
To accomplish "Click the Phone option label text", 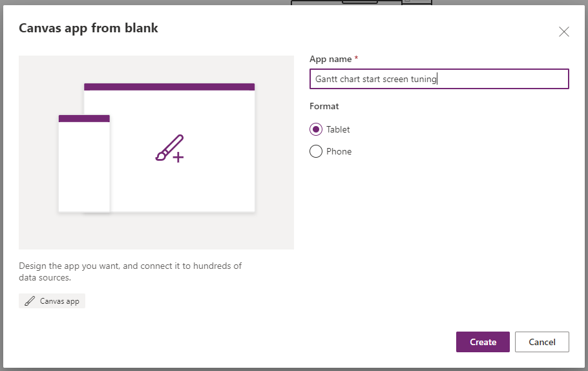I will [x=339, y=151].
